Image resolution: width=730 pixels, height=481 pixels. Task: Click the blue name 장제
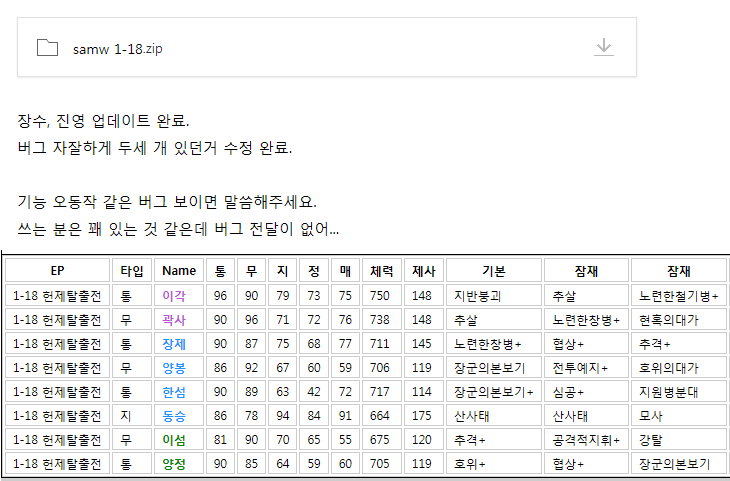coord(174,344)
